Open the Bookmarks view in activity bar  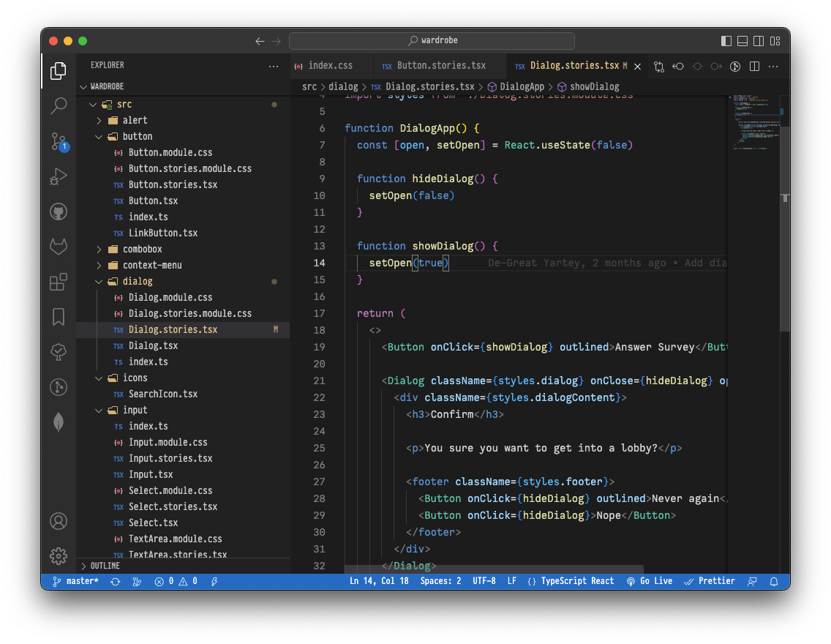click(59, 317)
